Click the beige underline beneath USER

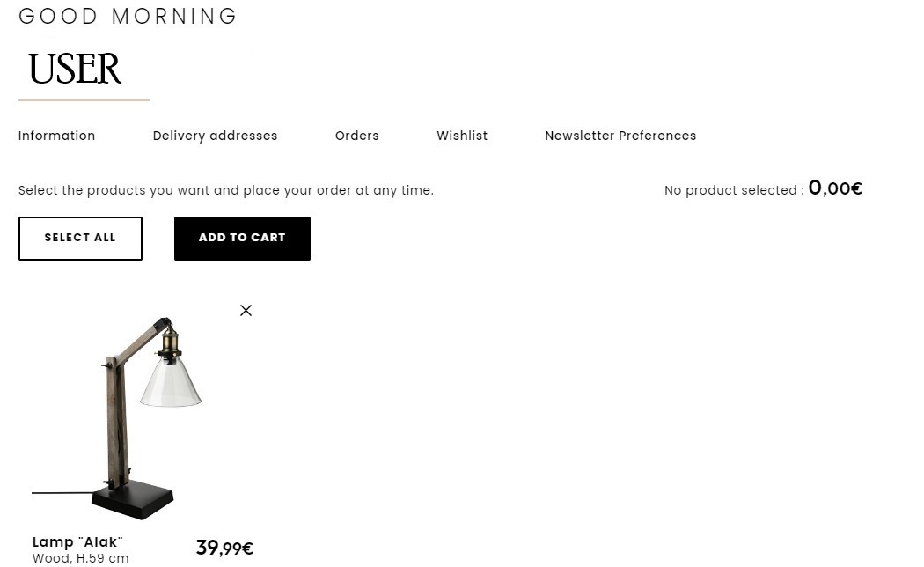(x=84, y=99)
